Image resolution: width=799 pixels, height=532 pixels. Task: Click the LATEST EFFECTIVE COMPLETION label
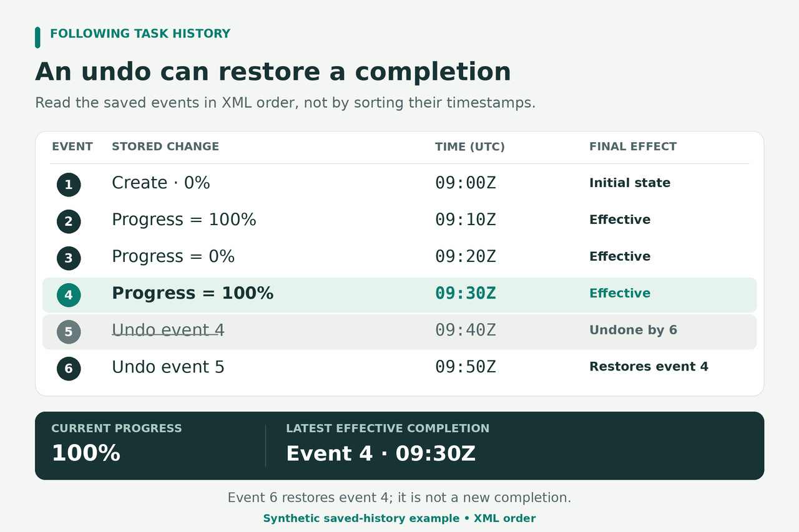click(x=388, y=428)
